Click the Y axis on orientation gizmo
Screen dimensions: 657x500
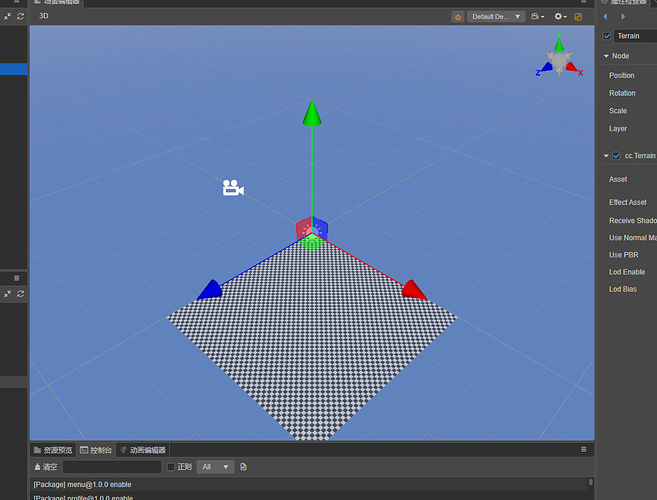pos(559,42)
